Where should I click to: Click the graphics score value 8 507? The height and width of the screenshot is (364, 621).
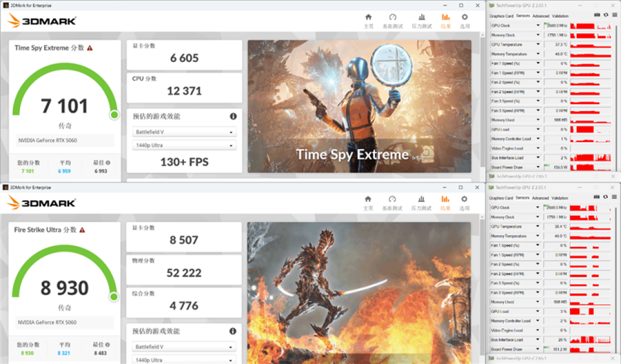[x=184, y=240]
